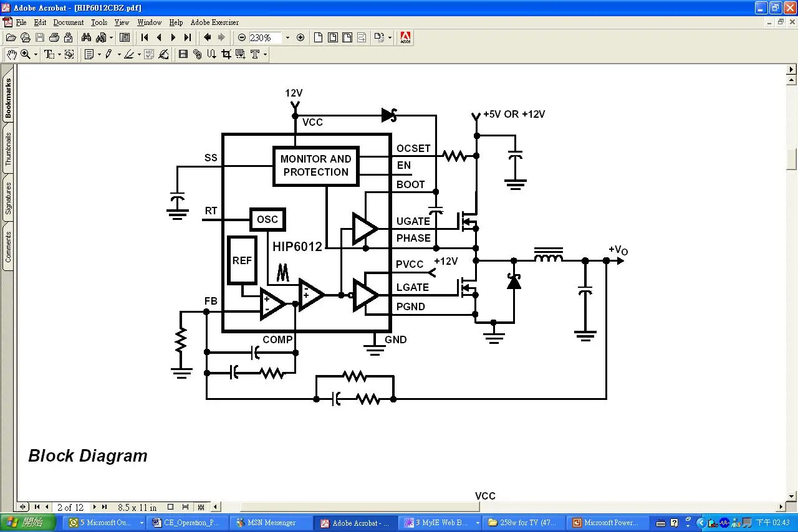
Task: Expand Highlight tool options arrow
Action: [x=138, y=55]
